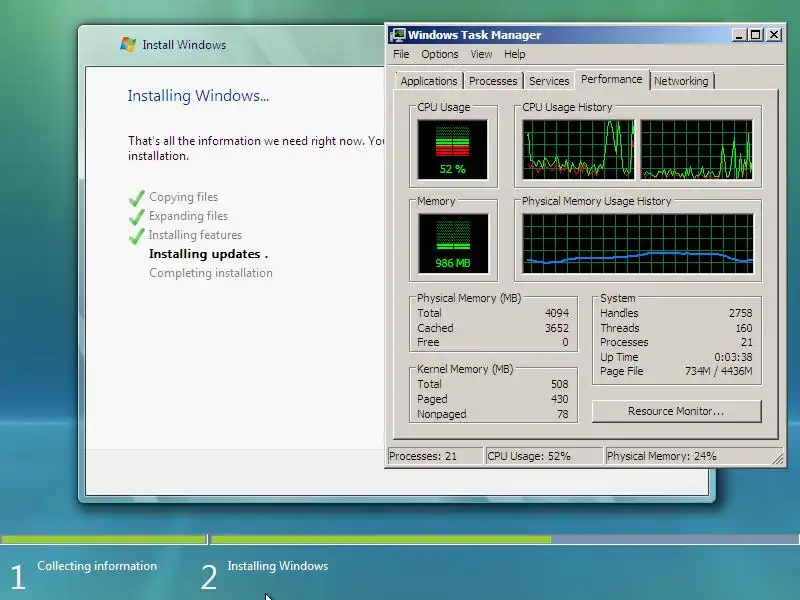Maximize the Windows Task Manager window
The height and width of the screenshot is (600, 800).
756,35
